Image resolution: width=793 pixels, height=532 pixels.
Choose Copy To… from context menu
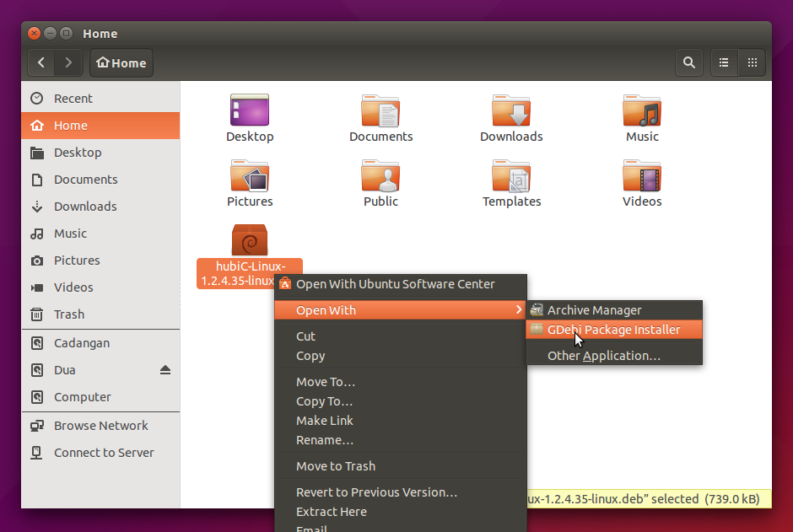[x=401, y=401]
